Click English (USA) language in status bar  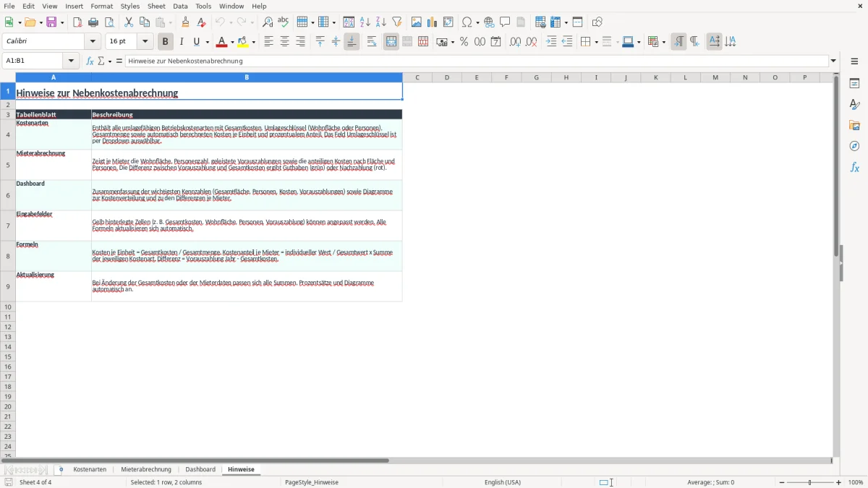[x=503, y=482]
